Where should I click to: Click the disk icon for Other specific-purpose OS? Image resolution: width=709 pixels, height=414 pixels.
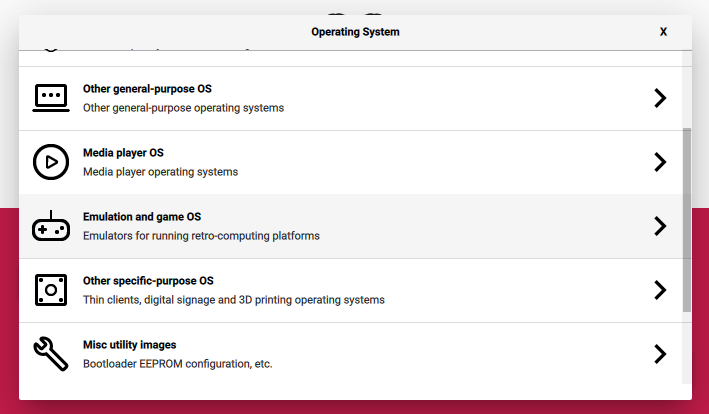tap(51, 290)
